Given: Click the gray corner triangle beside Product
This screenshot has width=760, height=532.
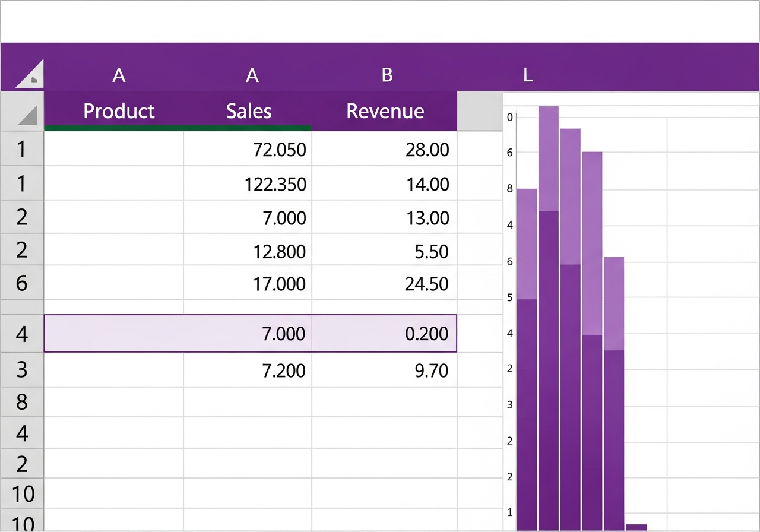Looking at the screenshot, I should tap(28, 115).
